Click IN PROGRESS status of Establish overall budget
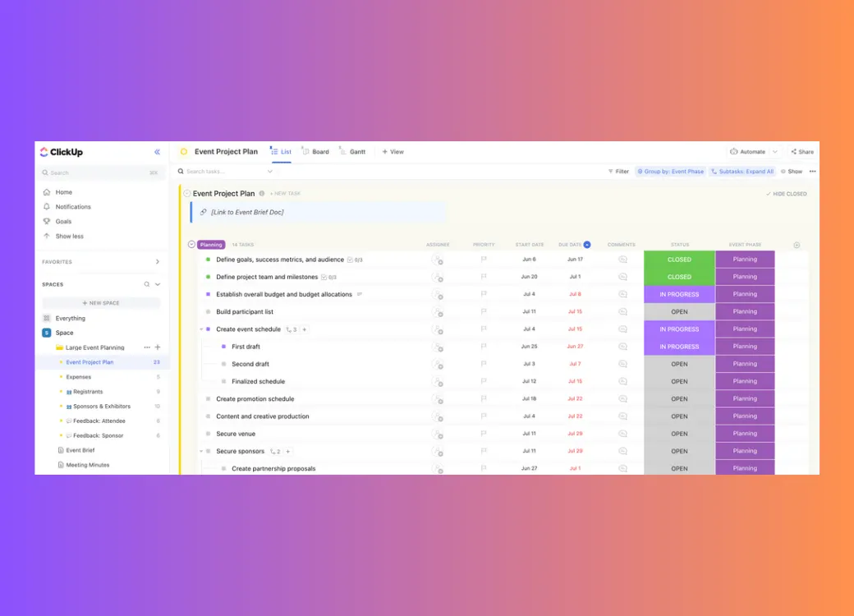Image resolution: width=854 pixels, height=616 pixels. coord(679,294)
